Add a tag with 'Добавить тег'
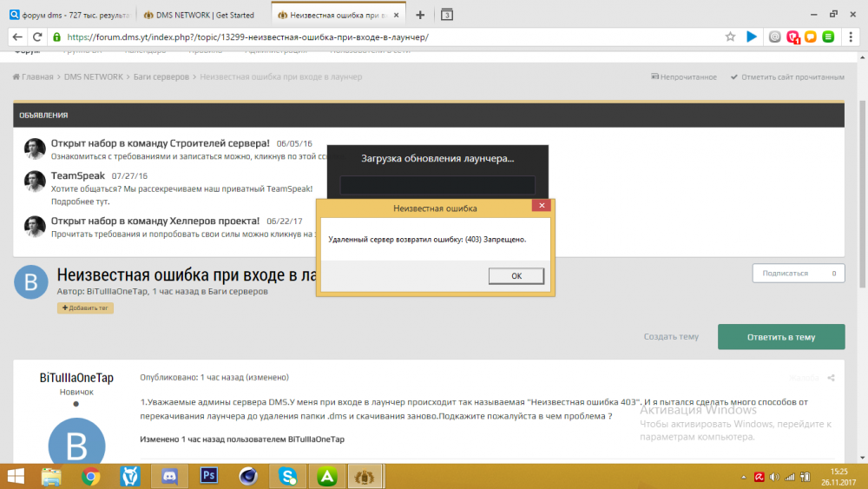The height and width of the screenshot is (489, 868). (85, 308)
